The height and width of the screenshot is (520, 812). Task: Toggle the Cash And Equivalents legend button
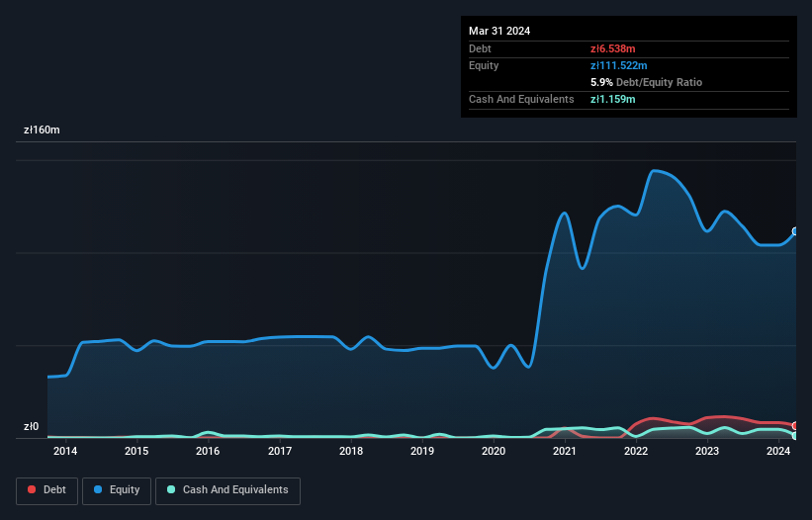pyautogui.click(x=227, y=490)
